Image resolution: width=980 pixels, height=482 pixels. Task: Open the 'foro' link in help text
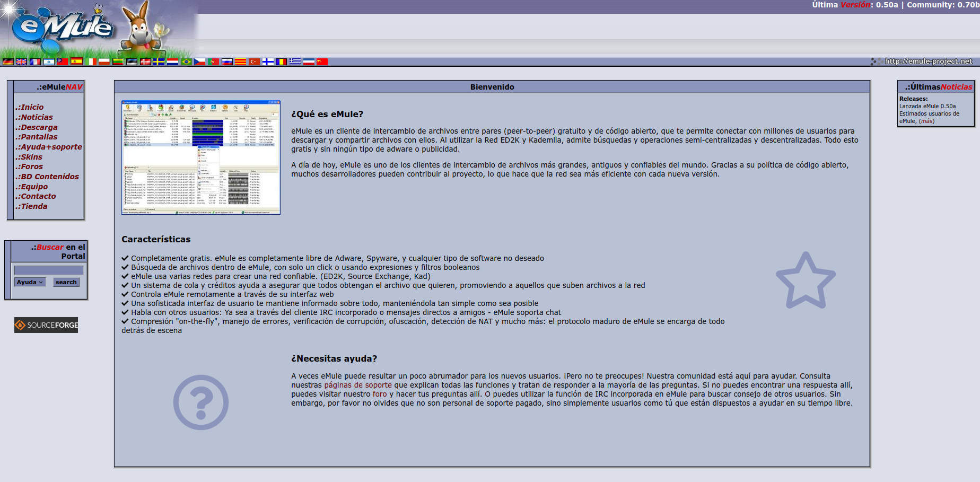[380, 394]
